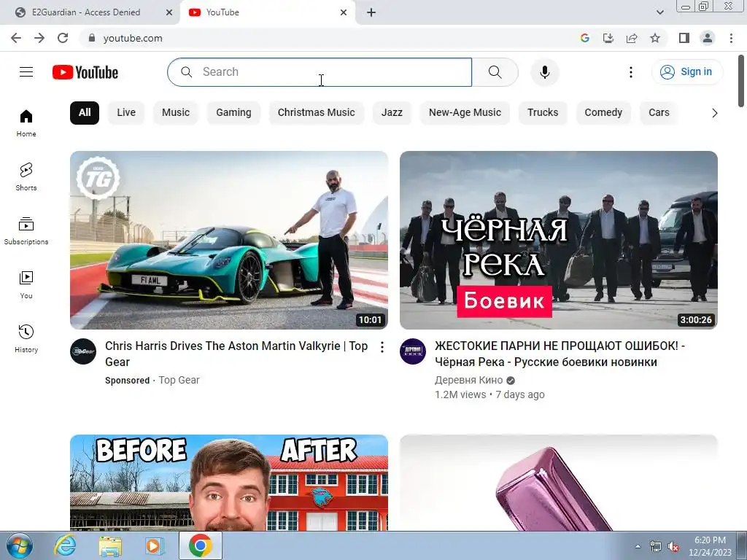Play the Чёрная Река thumbnail
Image resolution: width=747 pixels, height=560 pixels.
click(558, 240)
